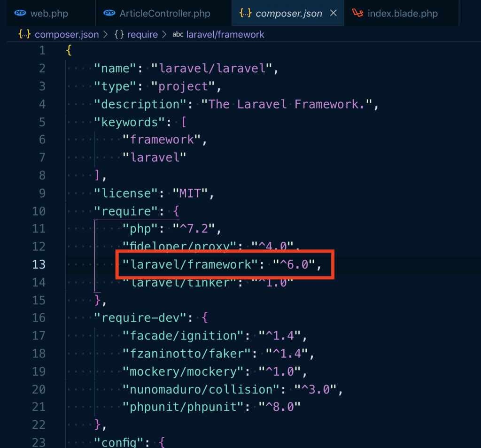
Task: Click the laravel/framework breadcrumb segment
Action: (225, 34)
